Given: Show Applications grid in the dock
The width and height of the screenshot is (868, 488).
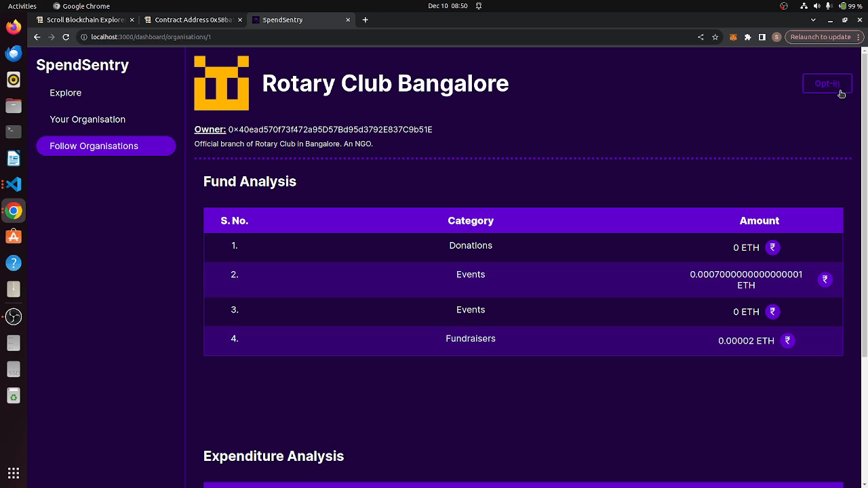Looking at the screenshot, I should [x=14, y=473].
